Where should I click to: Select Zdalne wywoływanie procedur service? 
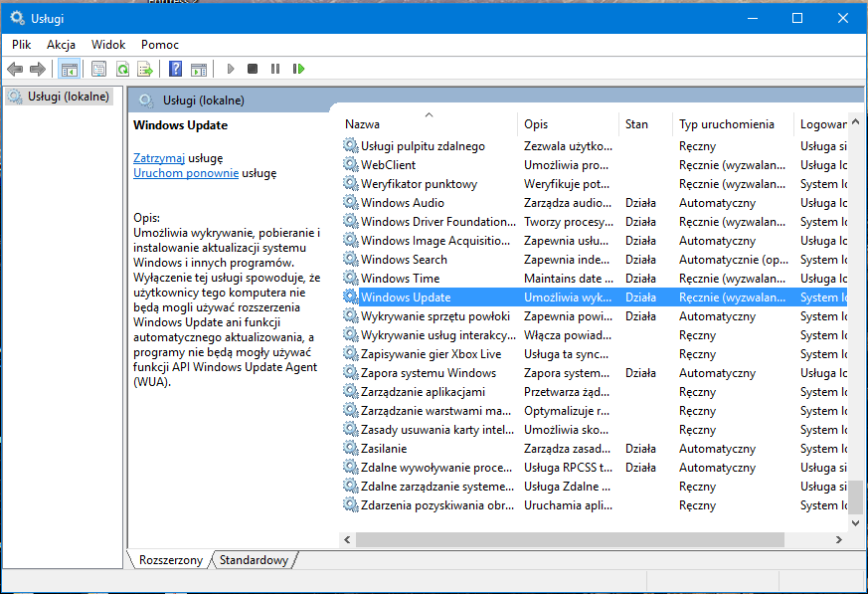(x=595, y=467)
